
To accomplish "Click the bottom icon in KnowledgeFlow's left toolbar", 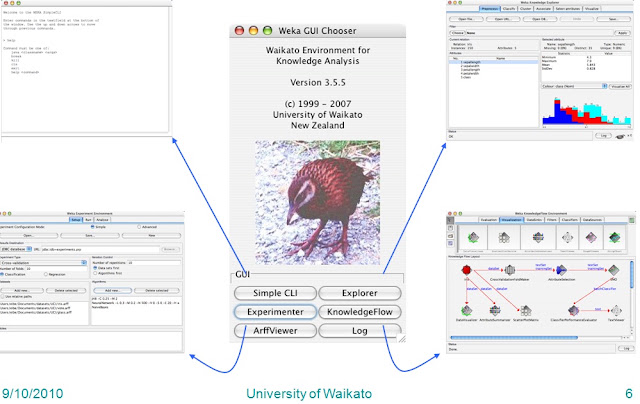I will pyautogui.click(x=450, y=243).
